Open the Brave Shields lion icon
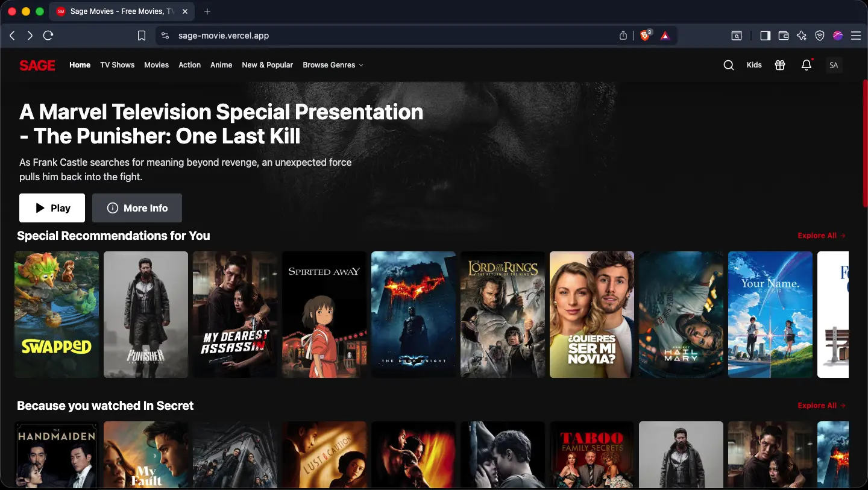The width and height of the screenshot is (868, 490). [646, 36]
